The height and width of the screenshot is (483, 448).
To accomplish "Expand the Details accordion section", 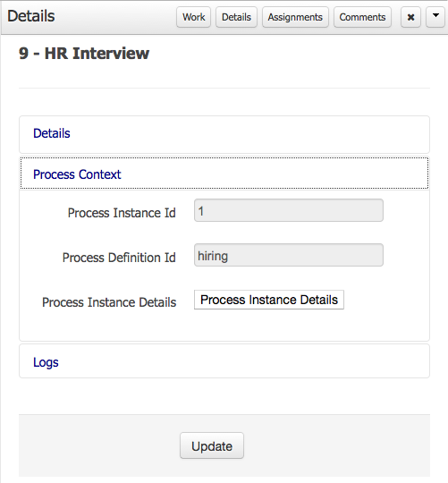I will [224, 134].
